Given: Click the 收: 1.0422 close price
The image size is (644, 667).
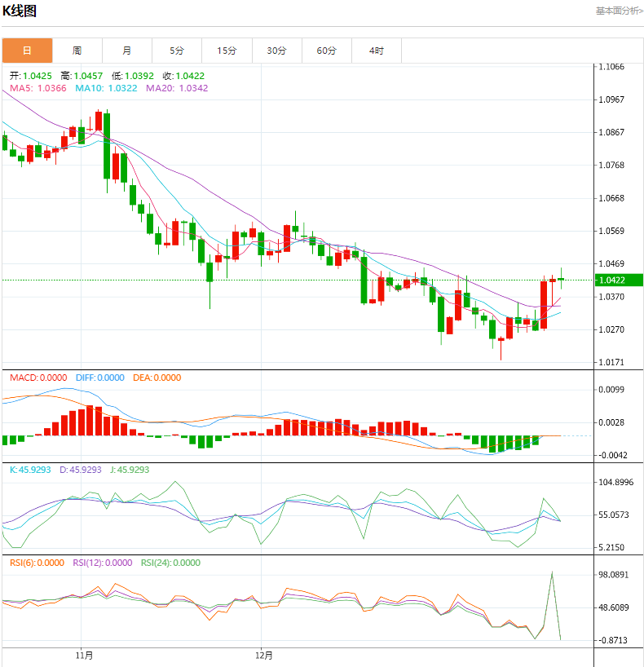Looking at the screenshot, I should coord(183,76).
